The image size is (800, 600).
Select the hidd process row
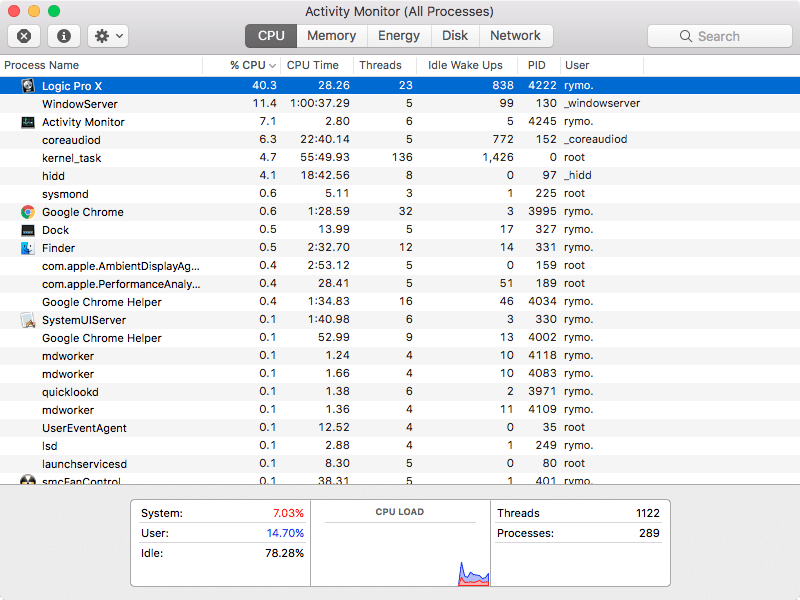400,176
